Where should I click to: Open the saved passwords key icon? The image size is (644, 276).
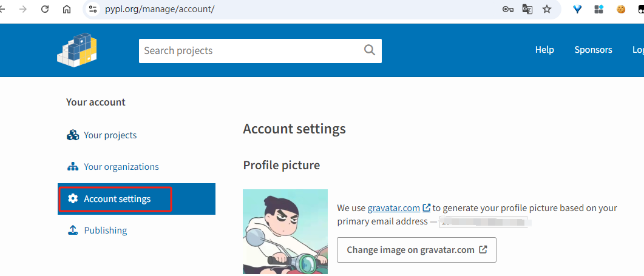click(508, 9)
